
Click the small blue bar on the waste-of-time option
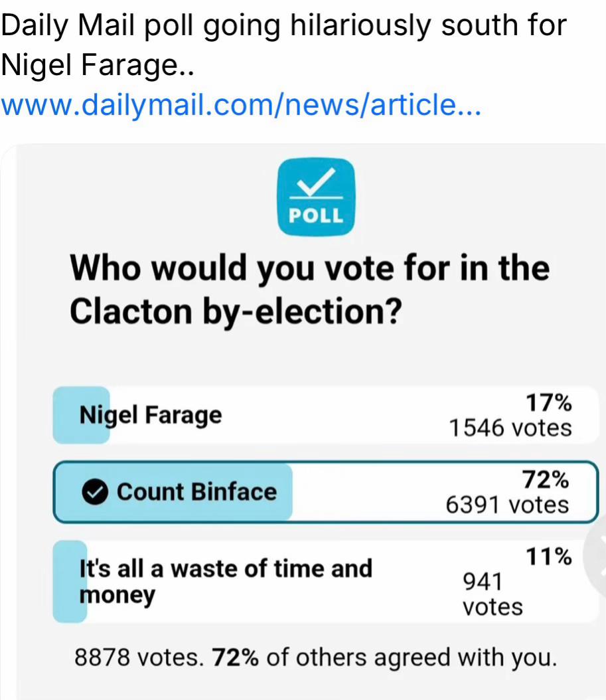pyautogui.click(x=70, y=582)
